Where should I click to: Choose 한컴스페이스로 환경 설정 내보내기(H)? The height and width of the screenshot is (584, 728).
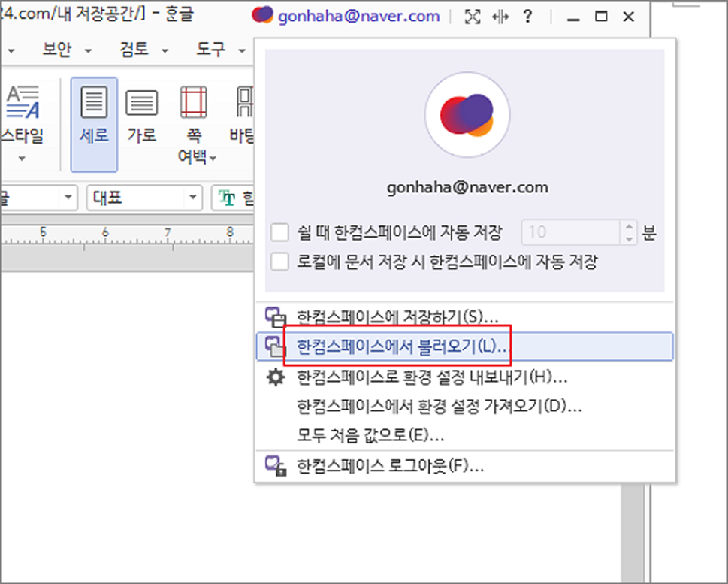tap(465, 377)
